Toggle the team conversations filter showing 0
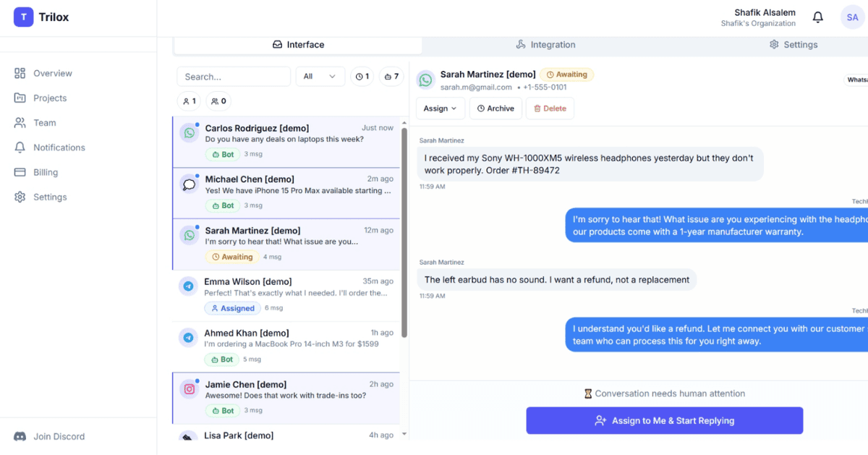Viewport: 868px width, 455px height. [x=217, y=101]
